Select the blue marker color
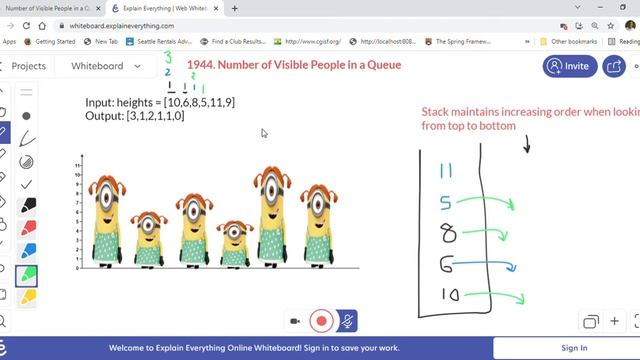Image resolution: width=640 pixels, height=360 pixels. (x=27, y=251)
